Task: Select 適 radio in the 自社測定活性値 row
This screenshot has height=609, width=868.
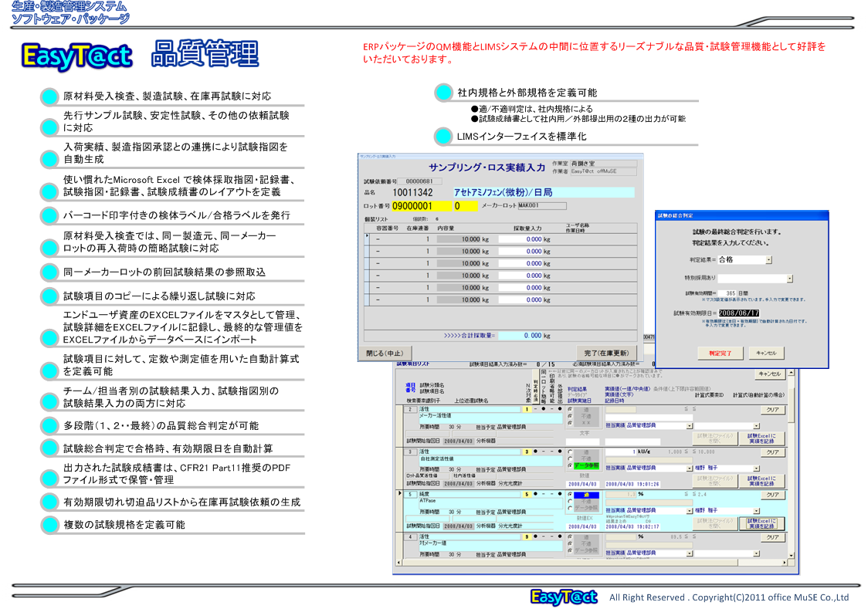Action: pyautogui.click(x=570, y=452)
